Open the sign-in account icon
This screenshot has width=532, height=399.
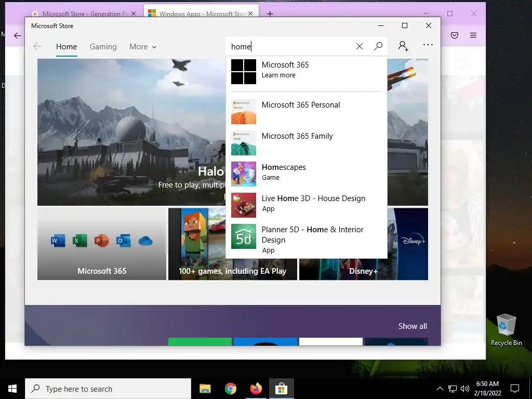coord(403,46)
